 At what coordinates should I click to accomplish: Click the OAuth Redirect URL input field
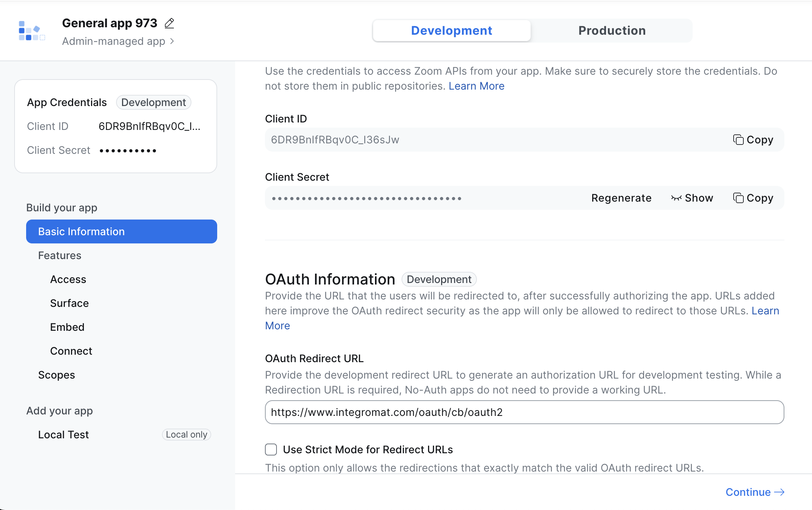[524, 412]
